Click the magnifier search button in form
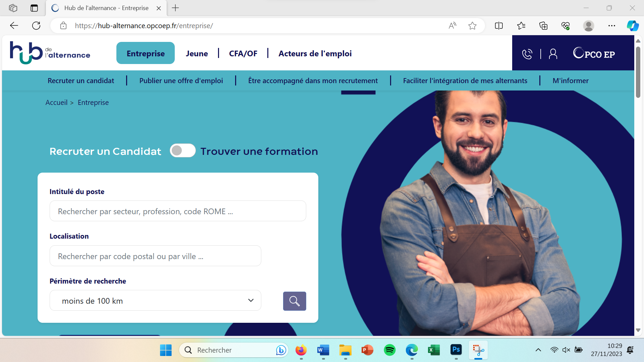Viewport: 644px width, 362px height. 294,301
